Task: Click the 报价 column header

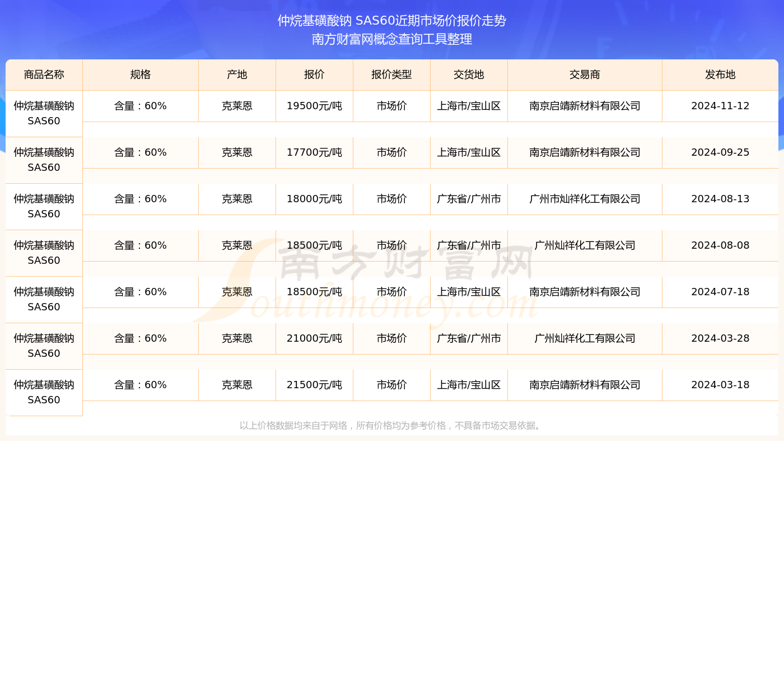Action: [x=315, y=75]
